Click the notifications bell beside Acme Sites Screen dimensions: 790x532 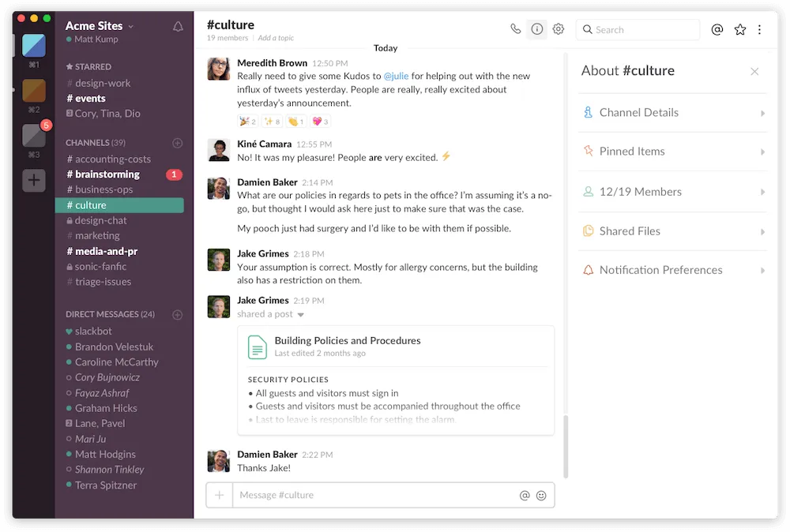click(178, 26)
